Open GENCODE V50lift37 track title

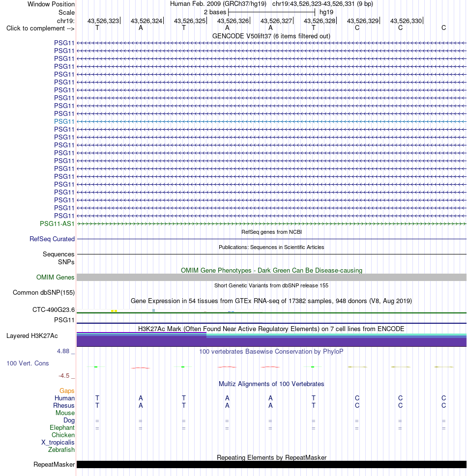click(271, 36)
